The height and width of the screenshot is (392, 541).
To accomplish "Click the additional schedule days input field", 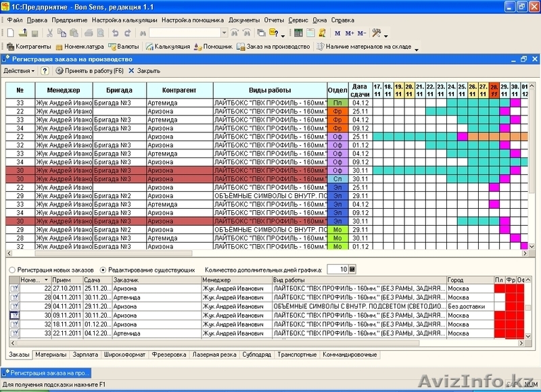I will click(337, 270).
